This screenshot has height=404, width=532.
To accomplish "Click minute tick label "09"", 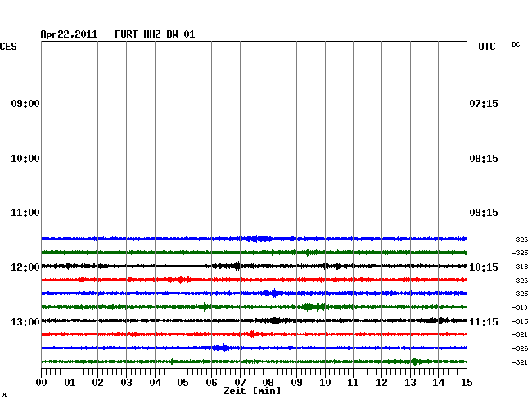I will click(x=296, y=383).
